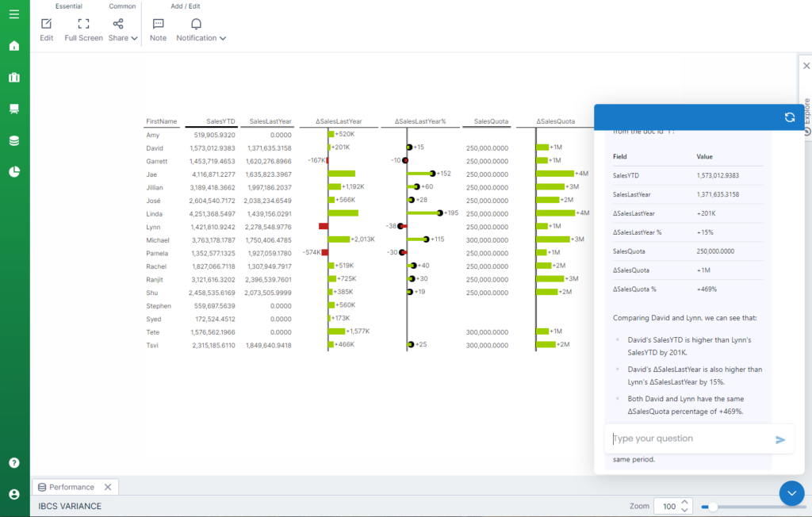The image size is (812, 517).
Task: Select the Amy row name
Action: click(x=153, y=135)
